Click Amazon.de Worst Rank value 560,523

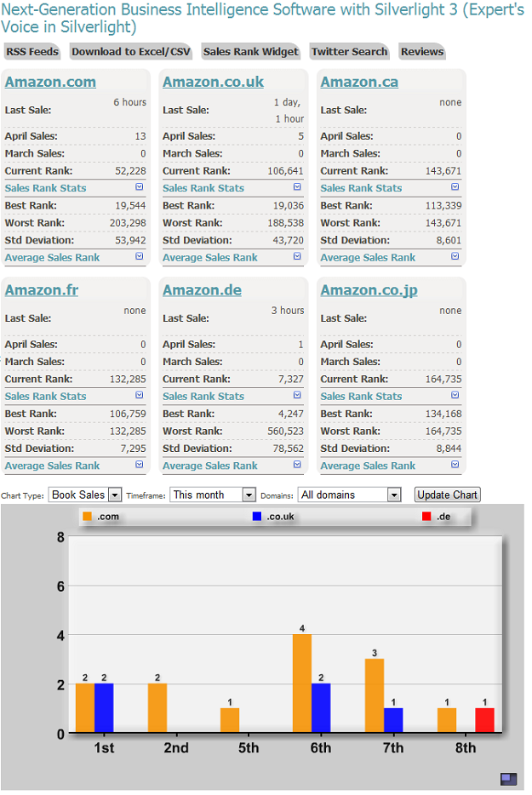tap(285, 432)
